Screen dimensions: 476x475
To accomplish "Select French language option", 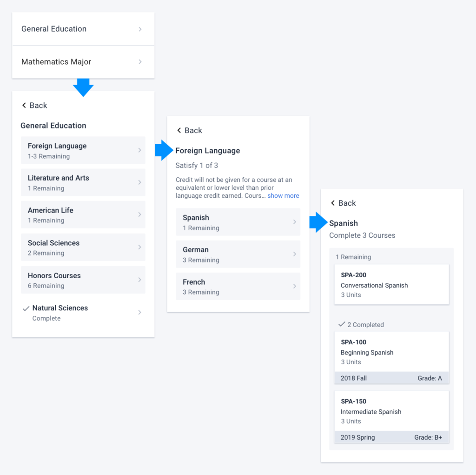I will 238,287.
